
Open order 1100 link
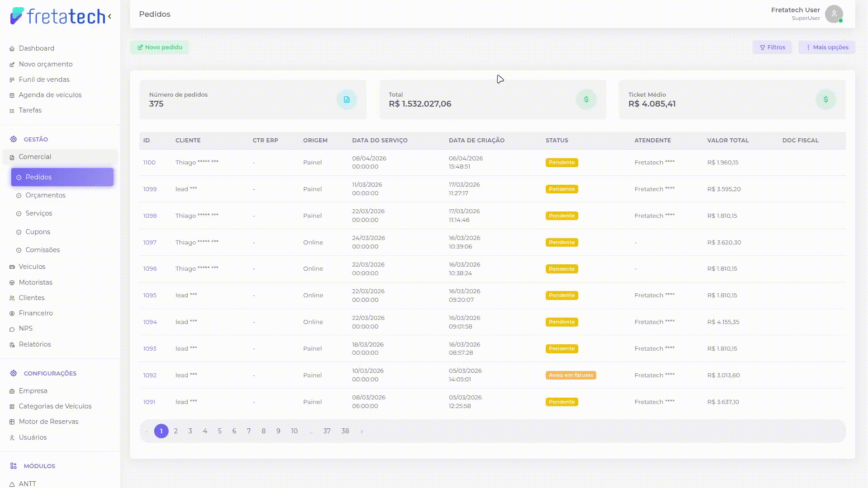pyautogui.click(x=149, y=163)
